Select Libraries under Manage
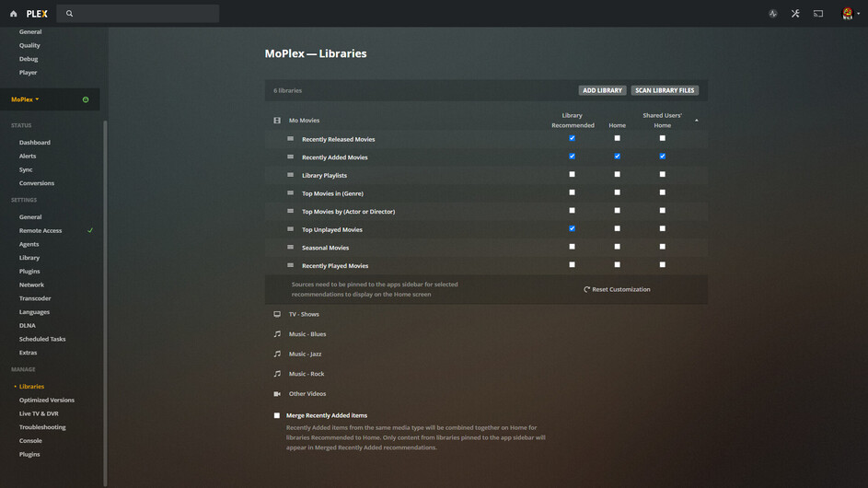The width and height of the screenshot is (868, 488). (x=31, y=387)
